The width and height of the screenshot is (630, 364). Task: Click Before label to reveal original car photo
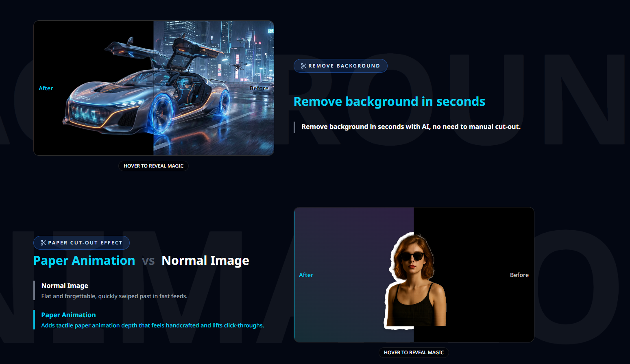point(259,88)
